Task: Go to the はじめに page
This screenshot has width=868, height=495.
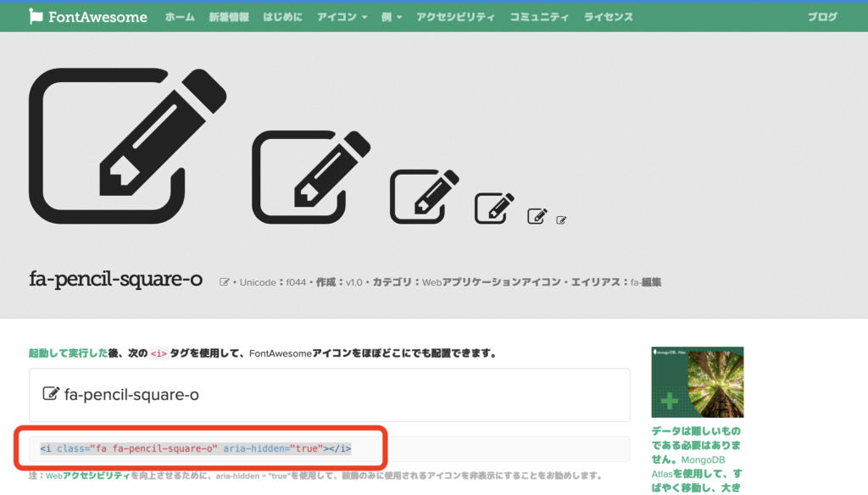Action: pyautogui.click(x=283, y=17)
